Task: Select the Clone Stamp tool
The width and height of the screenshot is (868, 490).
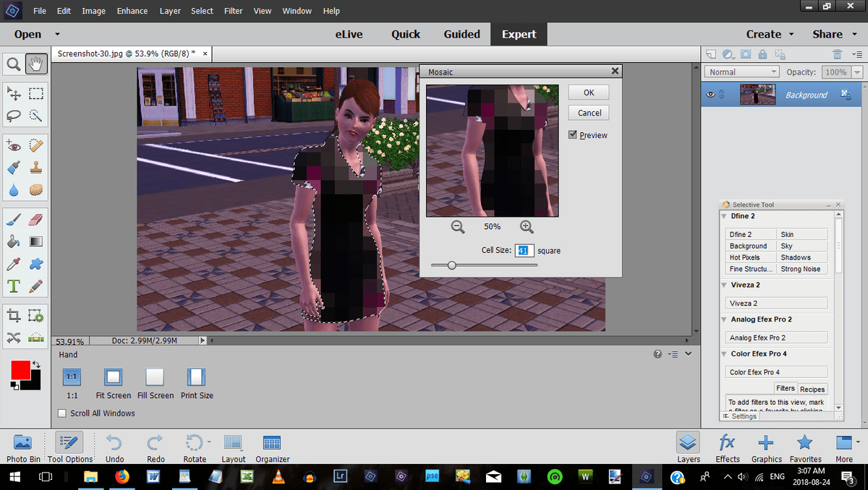Action: (35, 167)
